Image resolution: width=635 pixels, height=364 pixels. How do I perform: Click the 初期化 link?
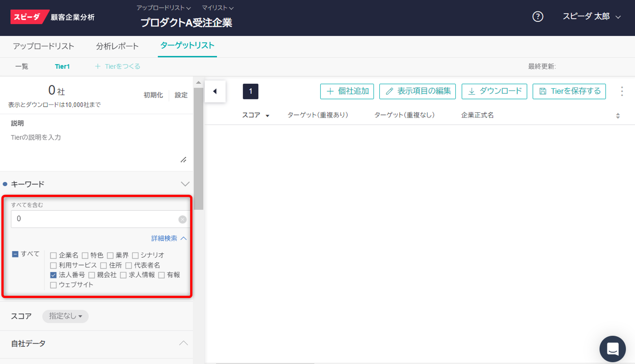[153, 95]
